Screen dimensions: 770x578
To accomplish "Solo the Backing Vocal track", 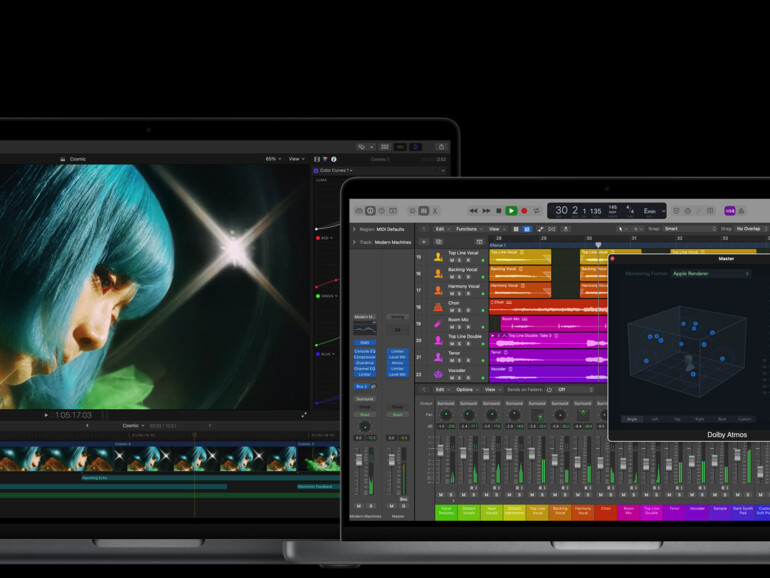I will (459, 276).
